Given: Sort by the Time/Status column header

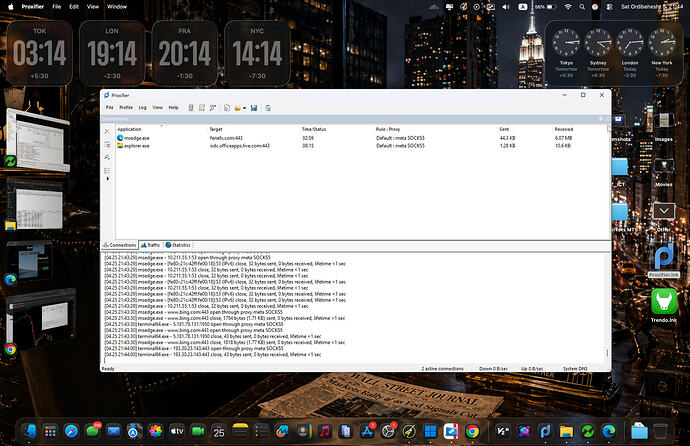Looking at the screenshot, I should point(314,129).
